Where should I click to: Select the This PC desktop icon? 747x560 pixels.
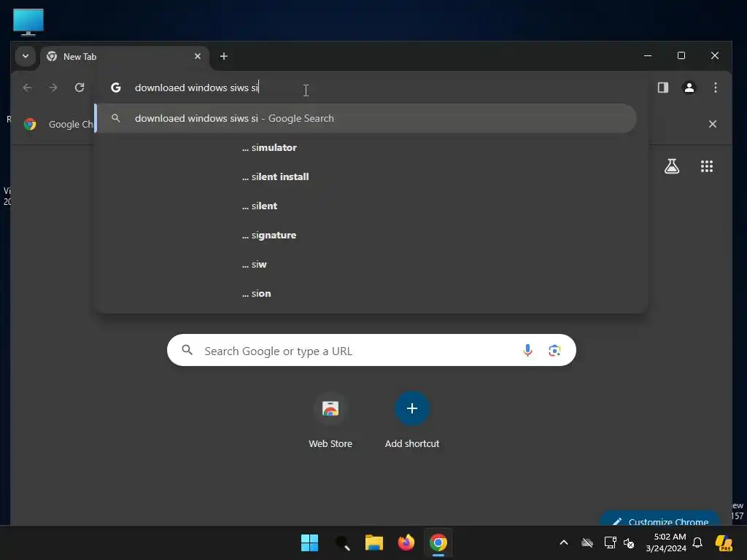click(x=28, y=22)
